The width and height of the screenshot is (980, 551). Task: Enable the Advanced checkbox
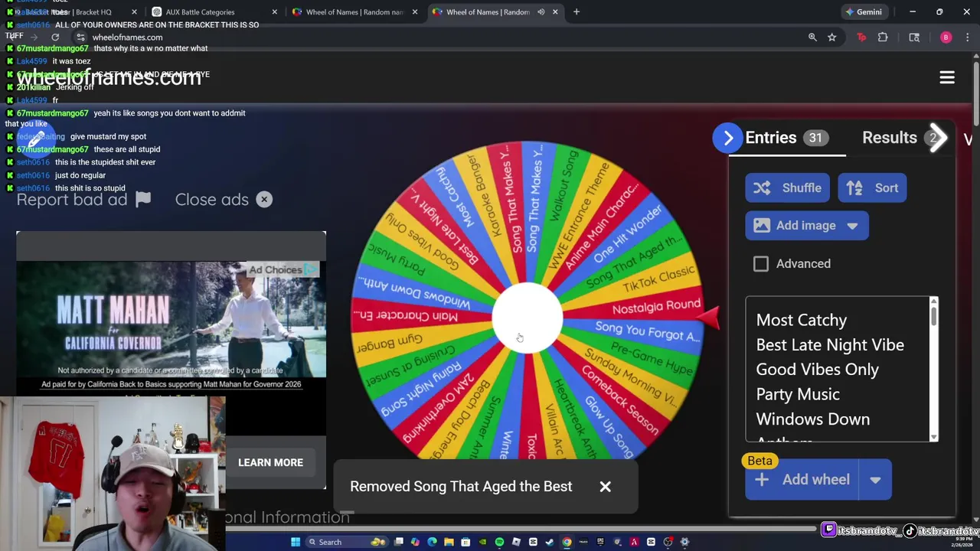point(760,264)
